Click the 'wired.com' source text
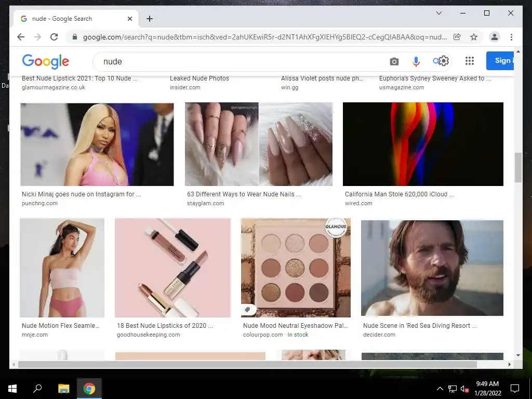The height and width of the screenshot is (399, 532). (x=358, y=203)
